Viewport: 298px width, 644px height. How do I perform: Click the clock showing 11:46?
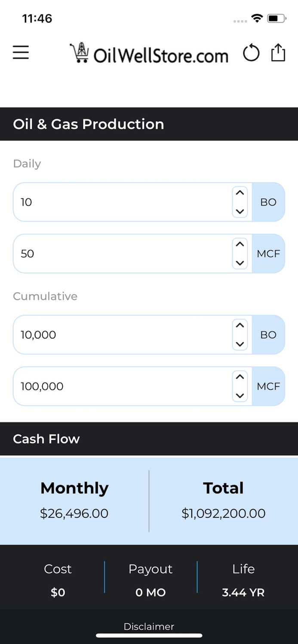coord(37,18)
